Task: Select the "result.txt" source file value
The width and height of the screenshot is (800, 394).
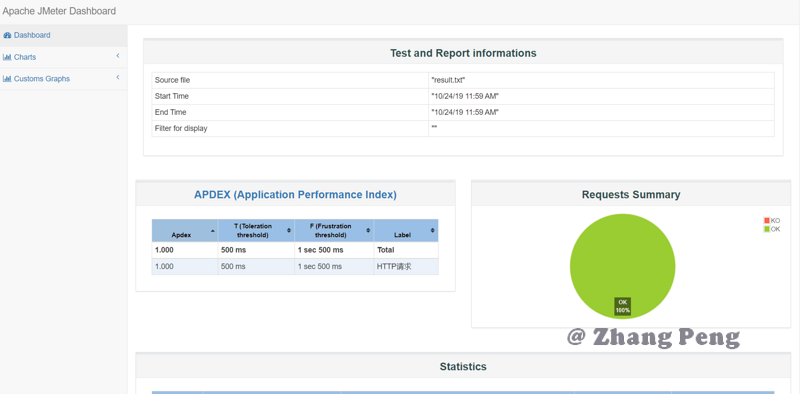Action: 448,80
